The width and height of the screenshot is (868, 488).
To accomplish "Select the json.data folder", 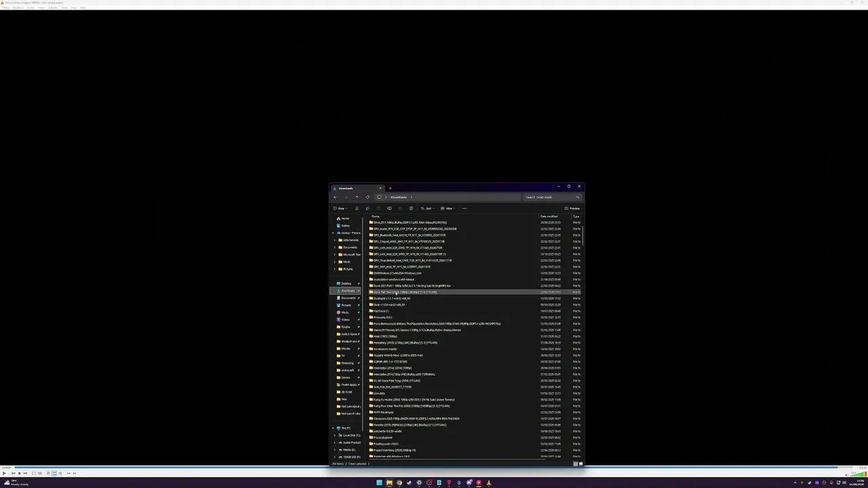I will point(378,393).
